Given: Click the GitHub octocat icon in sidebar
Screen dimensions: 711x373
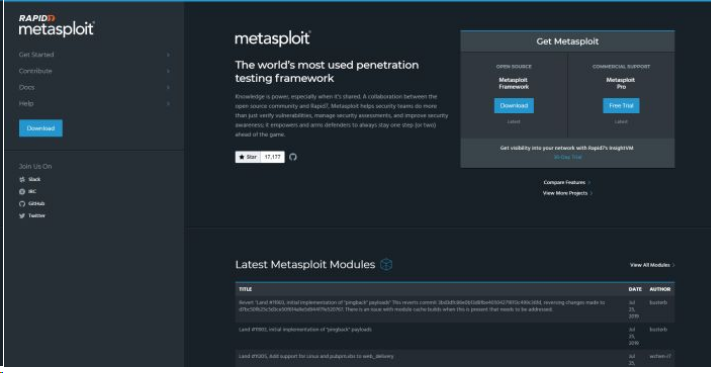Looking at the screenshot, I should 22,204.
